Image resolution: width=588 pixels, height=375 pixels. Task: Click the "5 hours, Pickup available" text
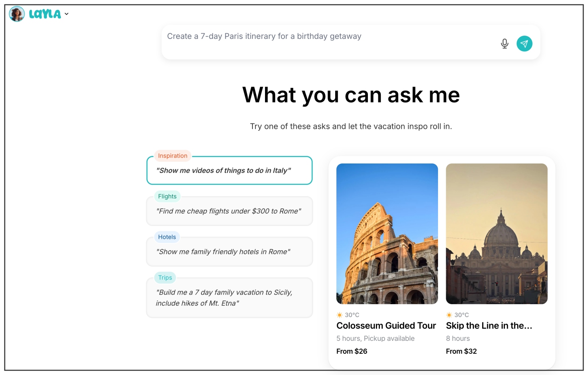coord(375,338)
